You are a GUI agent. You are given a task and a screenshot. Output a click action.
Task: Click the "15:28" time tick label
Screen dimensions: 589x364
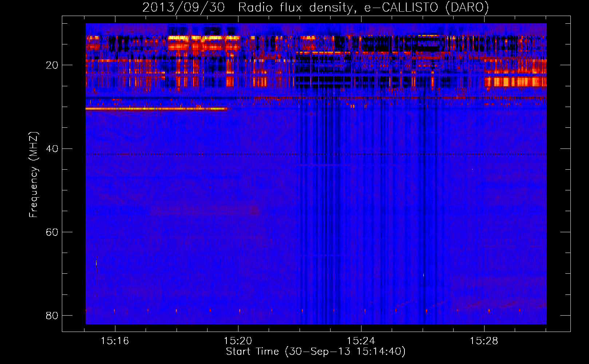(x=484, y=341)
